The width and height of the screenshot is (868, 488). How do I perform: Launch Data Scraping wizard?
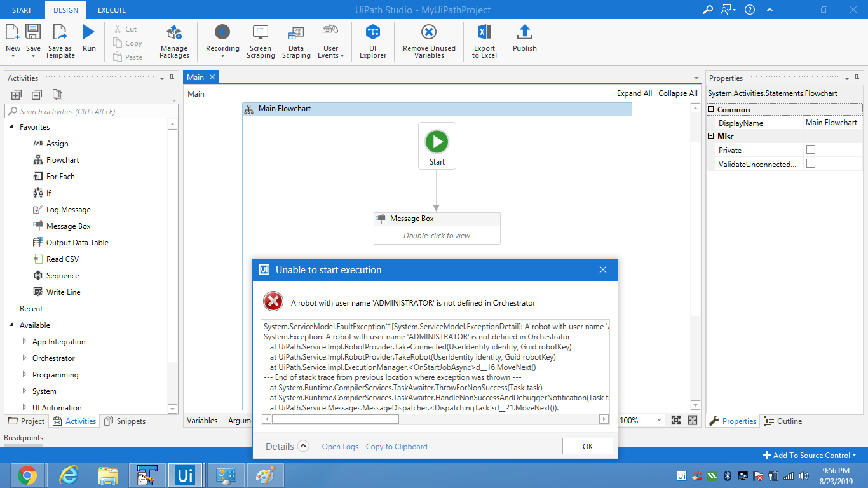point(296,42)
